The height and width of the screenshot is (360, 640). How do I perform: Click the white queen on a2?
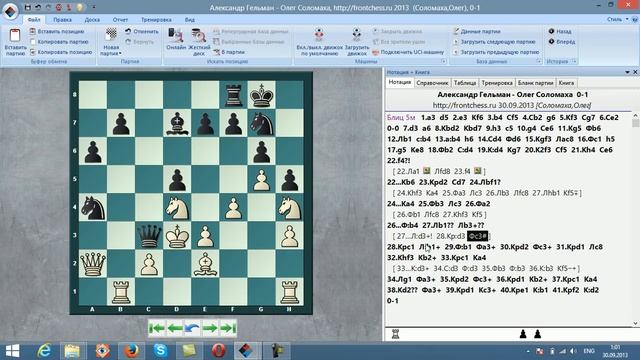pos(93,264)
